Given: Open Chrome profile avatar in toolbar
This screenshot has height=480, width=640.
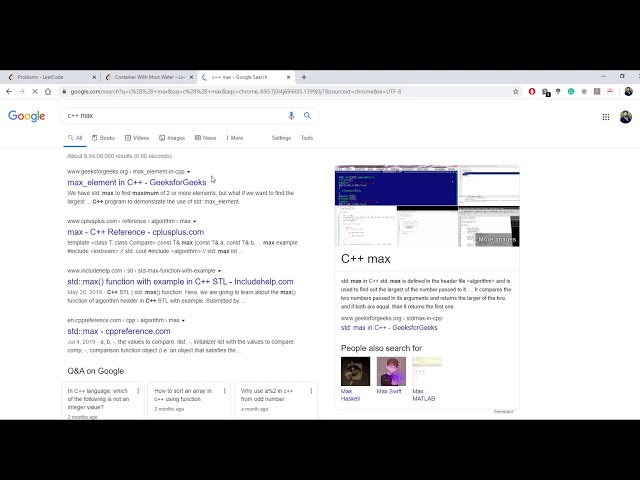Looking at the screenshot, I should tap(629, 92).
